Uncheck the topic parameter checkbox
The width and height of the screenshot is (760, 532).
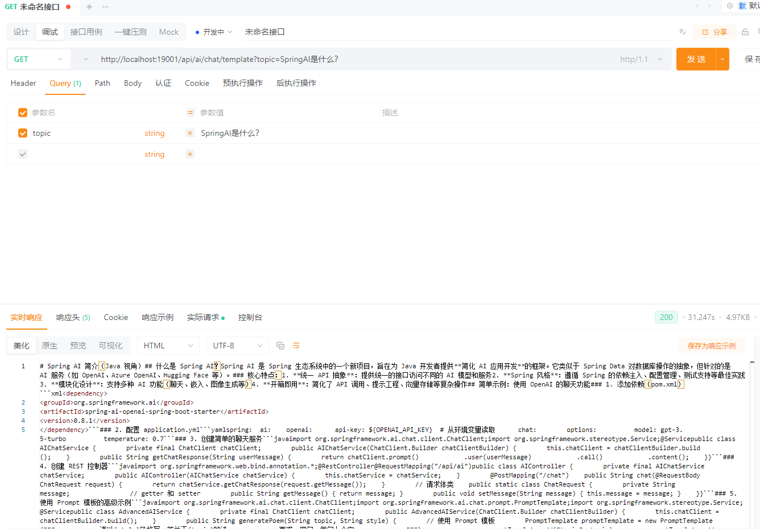click(23, 133)
